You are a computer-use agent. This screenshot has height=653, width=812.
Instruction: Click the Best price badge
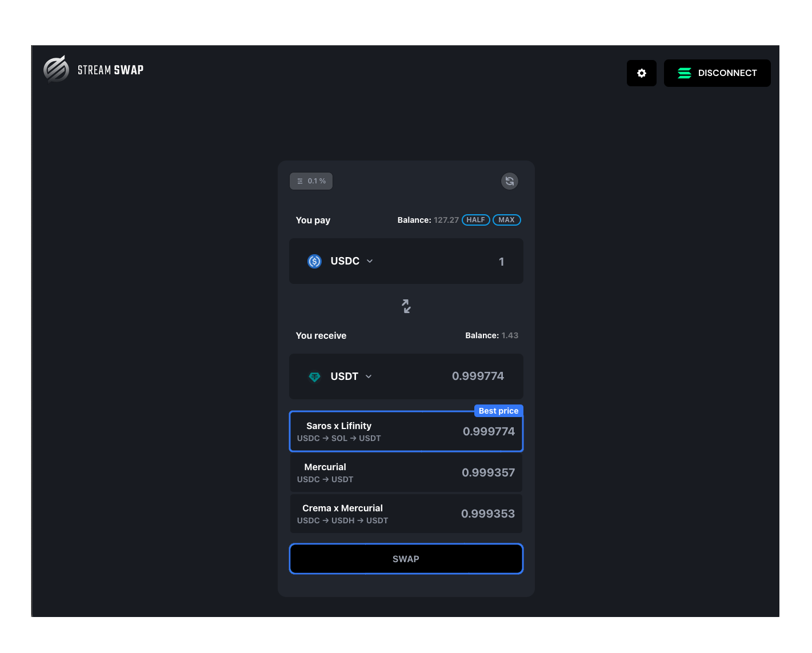coord(498,410)
